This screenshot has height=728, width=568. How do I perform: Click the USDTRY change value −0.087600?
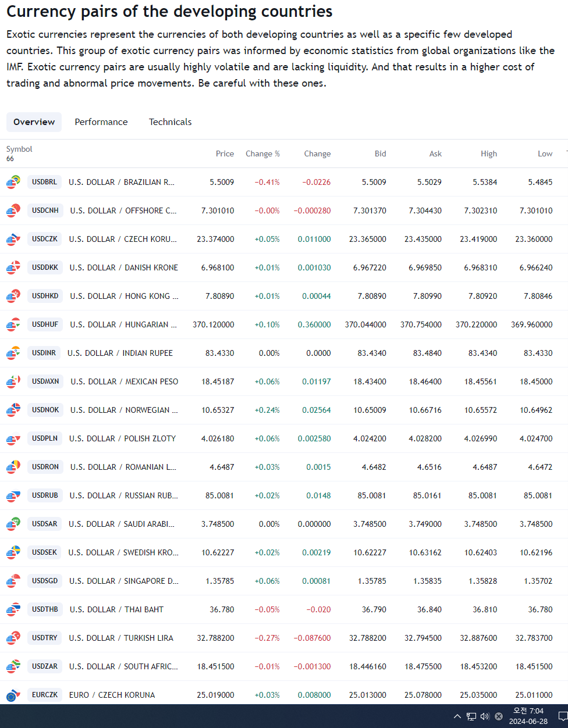tap(312, 638)
